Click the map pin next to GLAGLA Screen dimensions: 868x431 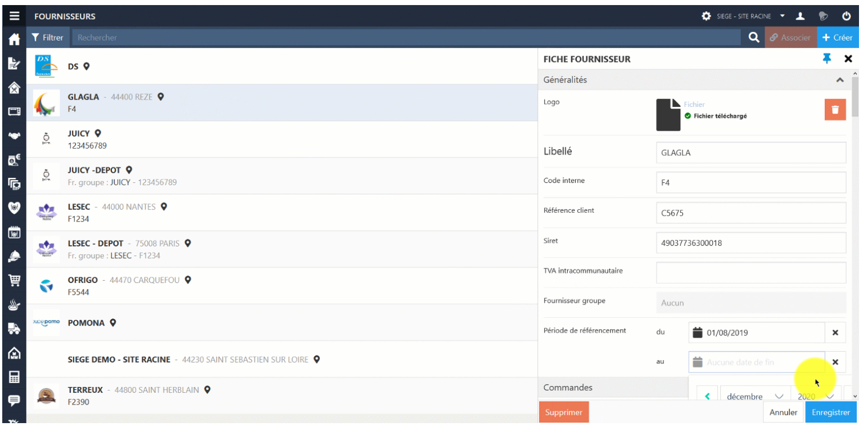(x=161, y=97)
